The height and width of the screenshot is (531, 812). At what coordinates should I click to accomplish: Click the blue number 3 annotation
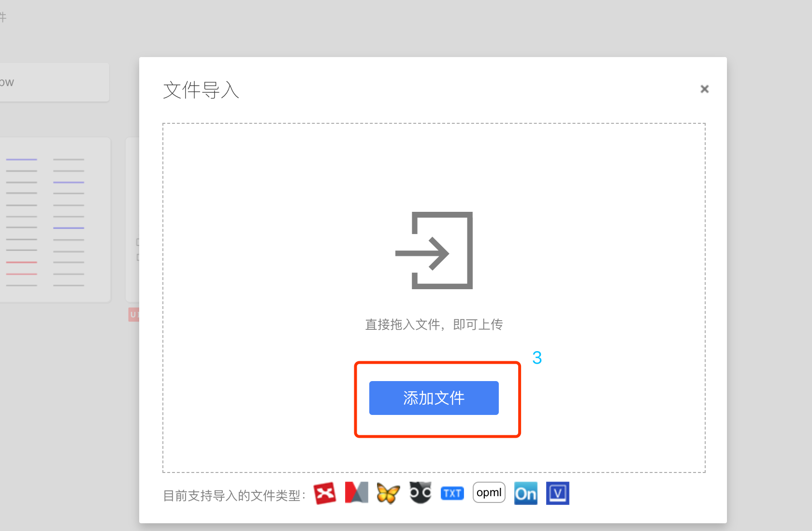[538, 358]
